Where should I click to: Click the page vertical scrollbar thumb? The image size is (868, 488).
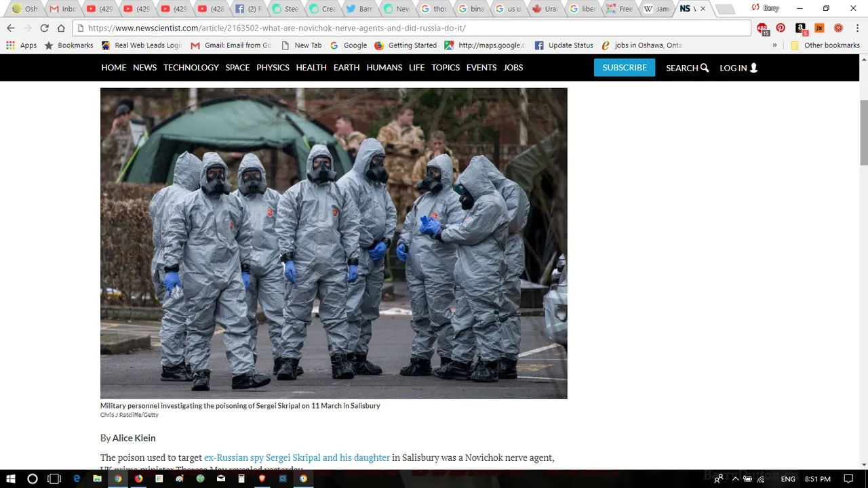point(863,131)
